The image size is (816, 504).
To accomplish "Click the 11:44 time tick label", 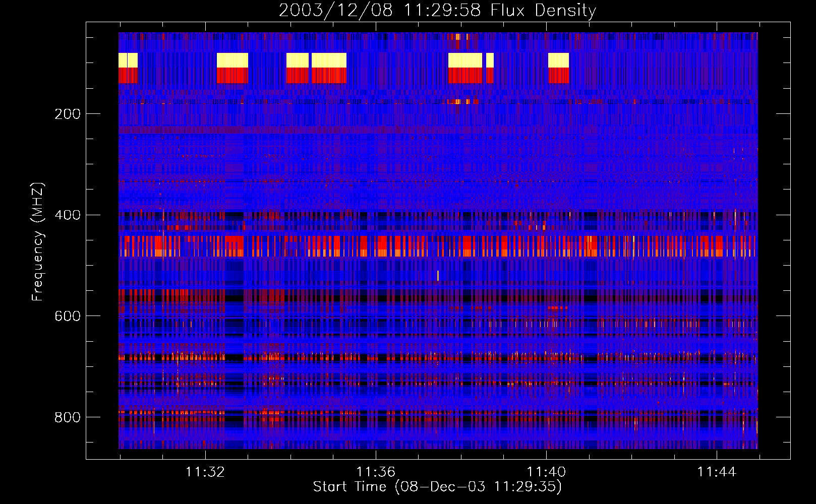I will [x=717, y=472].
